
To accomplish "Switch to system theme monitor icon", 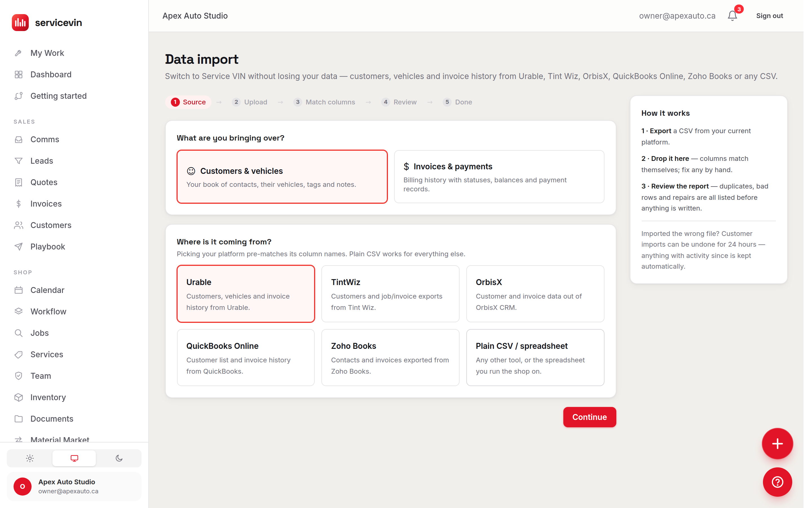I will click(x=74, y=459).
